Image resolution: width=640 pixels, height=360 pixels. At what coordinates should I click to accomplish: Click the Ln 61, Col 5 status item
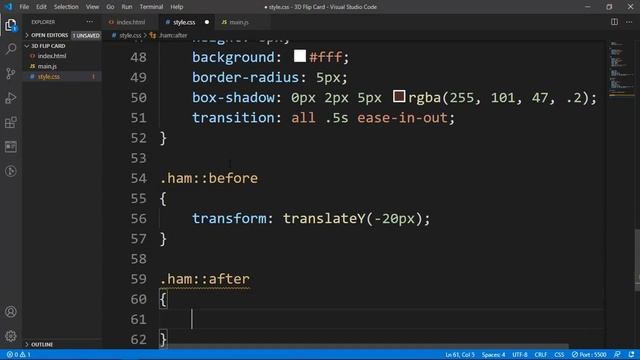coord(460,355)
